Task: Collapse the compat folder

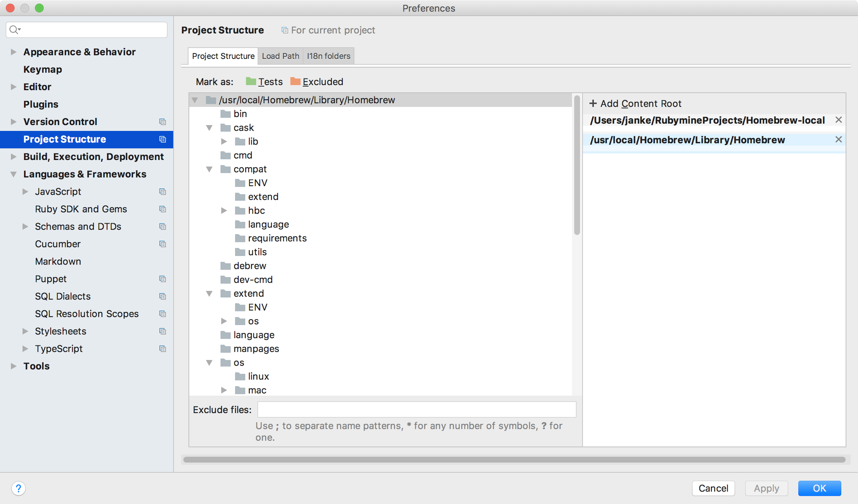Action: [209, 169]
